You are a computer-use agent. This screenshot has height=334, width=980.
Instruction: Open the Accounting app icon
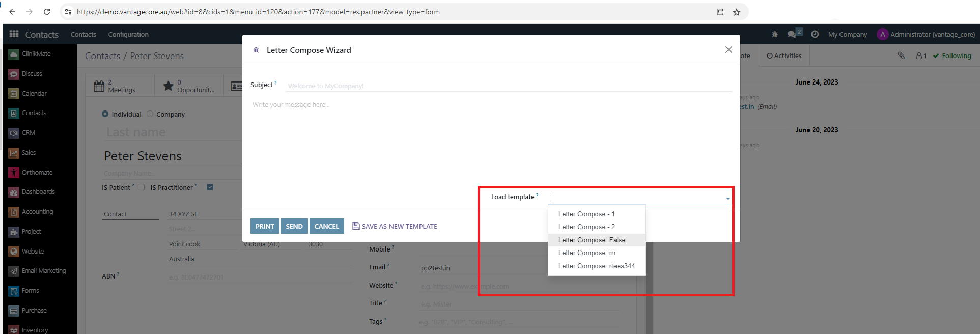[14, 212]
